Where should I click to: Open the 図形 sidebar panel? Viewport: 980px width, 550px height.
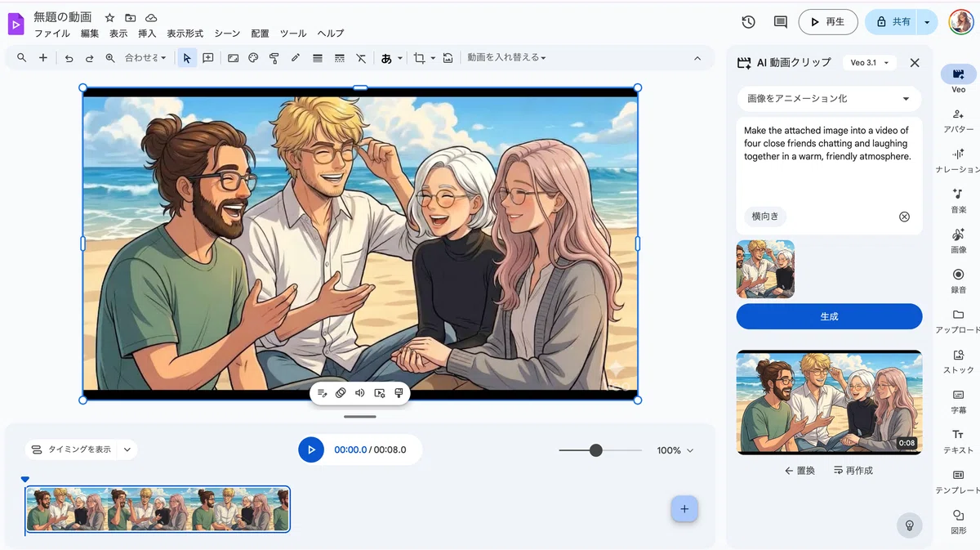pos(958,521)
